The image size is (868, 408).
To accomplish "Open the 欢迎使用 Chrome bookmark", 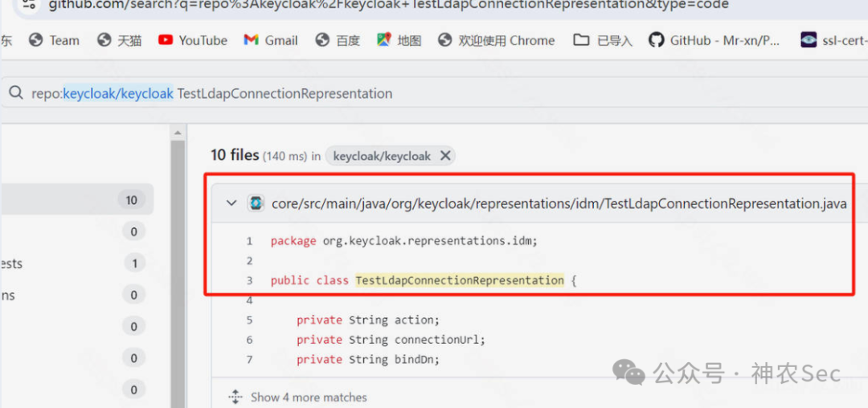I will click(x=496, y=40).
